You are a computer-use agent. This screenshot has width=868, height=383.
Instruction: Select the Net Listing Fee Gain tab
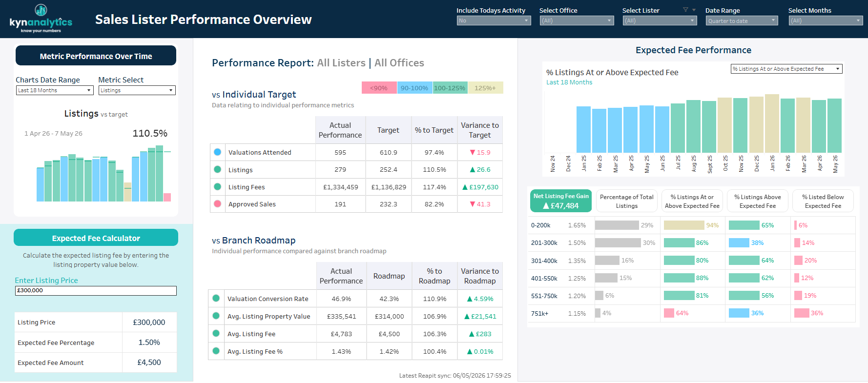tap(561, 201)
